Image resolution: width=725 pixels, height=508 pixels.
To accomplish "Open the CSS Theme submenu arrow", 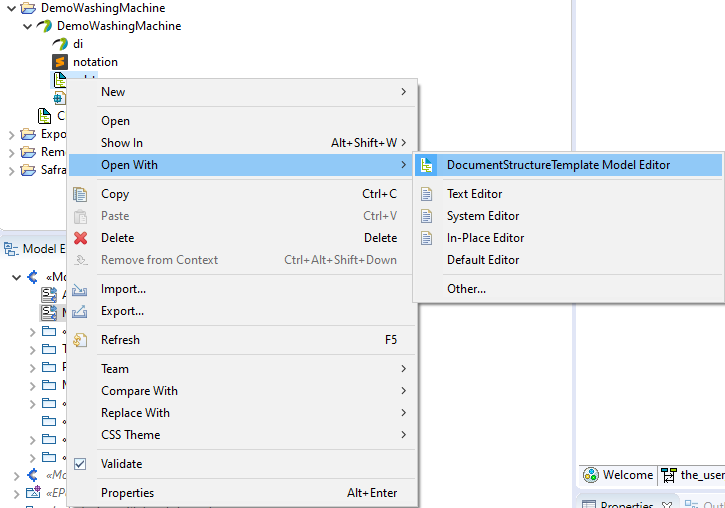I will (x=404, y=435).
